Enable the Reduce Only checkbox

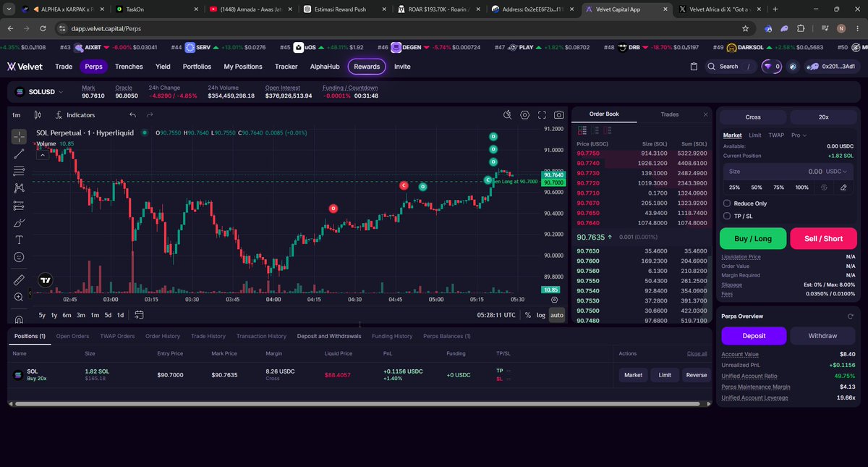pyautogui.click(x=727, y=203)
